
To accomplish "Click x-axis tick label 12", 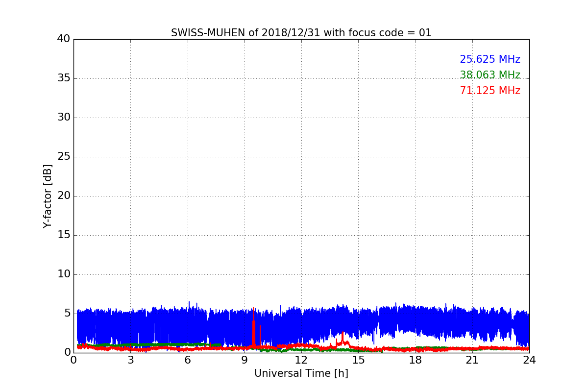I will coord(301,360).
